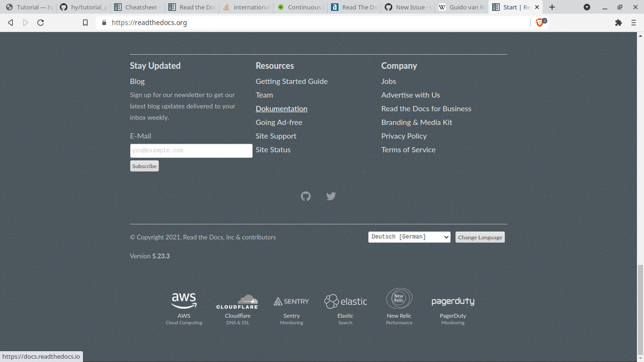Open the Privacy Policy link

(x=404, y=136)
